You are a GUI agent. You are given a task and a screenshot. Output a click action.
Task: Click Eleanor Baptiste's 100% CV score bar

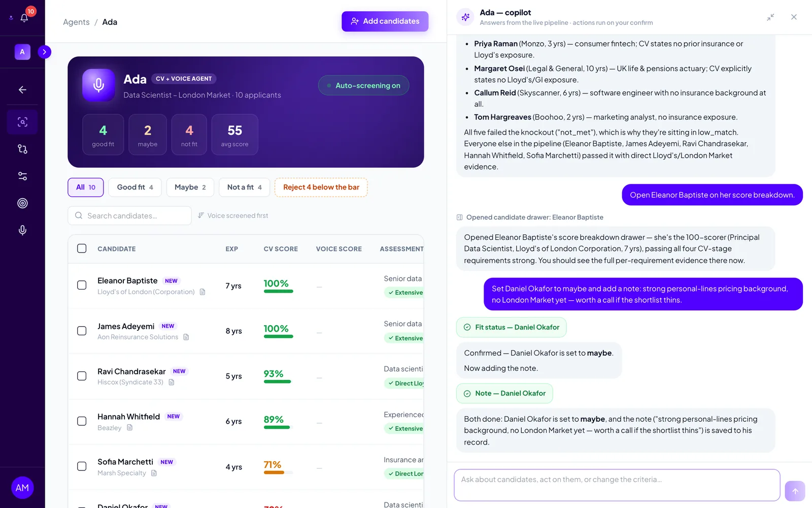pos(279,291)
